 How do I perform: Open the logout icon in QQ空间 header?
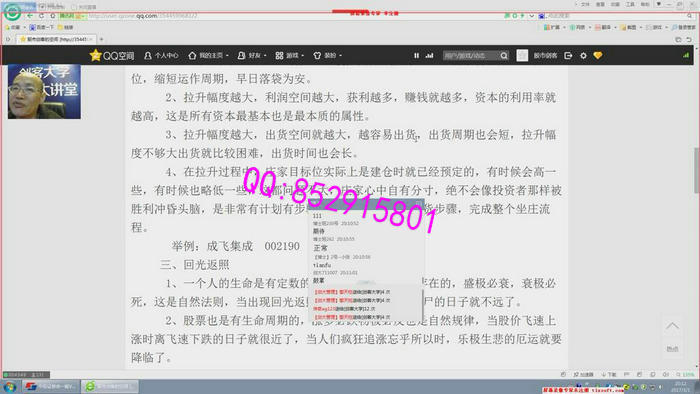point(568,56)
